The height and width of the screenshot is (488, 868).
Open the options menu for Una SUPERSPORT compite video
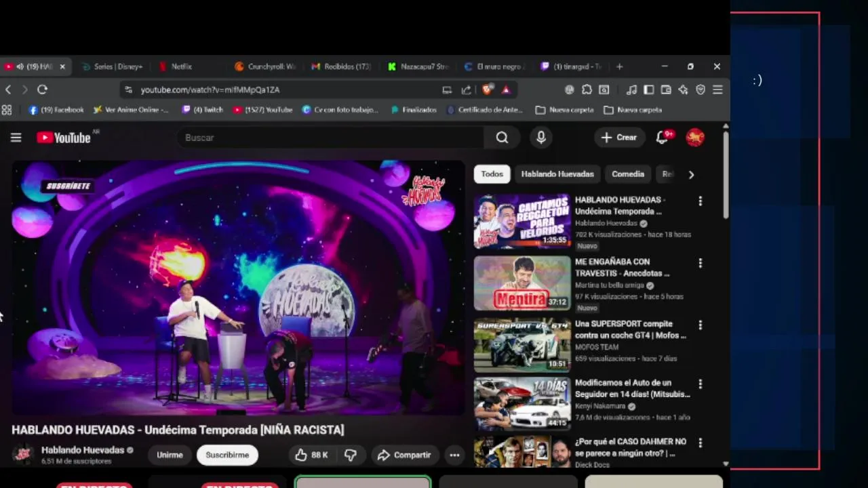[x=701, y=325]
